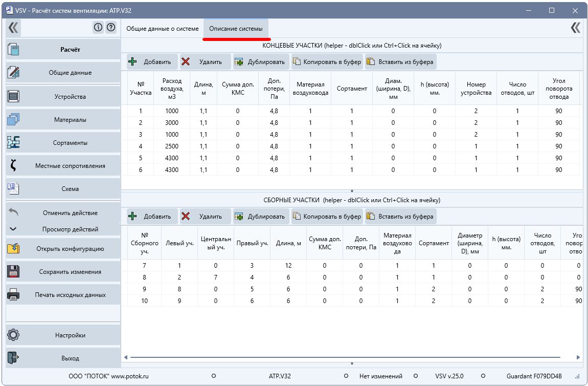Image resolution: width=588 pixels, height=386 pixels.
Task: Click the horizontal scrollbar right arrow
Action: pos(578,357)
